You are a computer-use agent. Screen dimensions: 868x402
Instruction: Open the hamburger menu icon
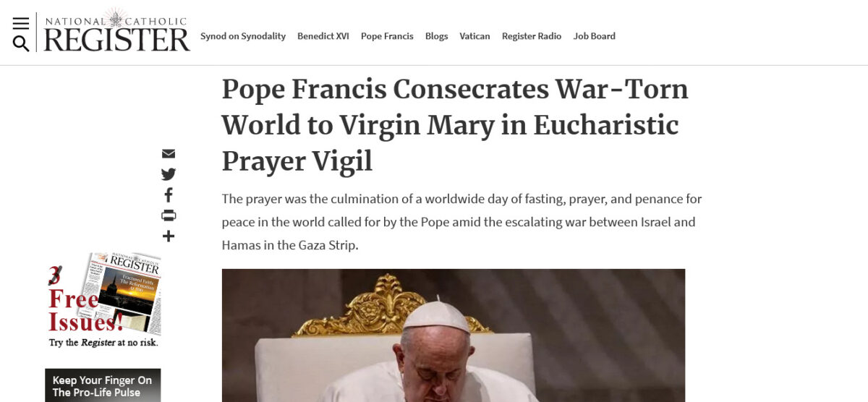21,23
